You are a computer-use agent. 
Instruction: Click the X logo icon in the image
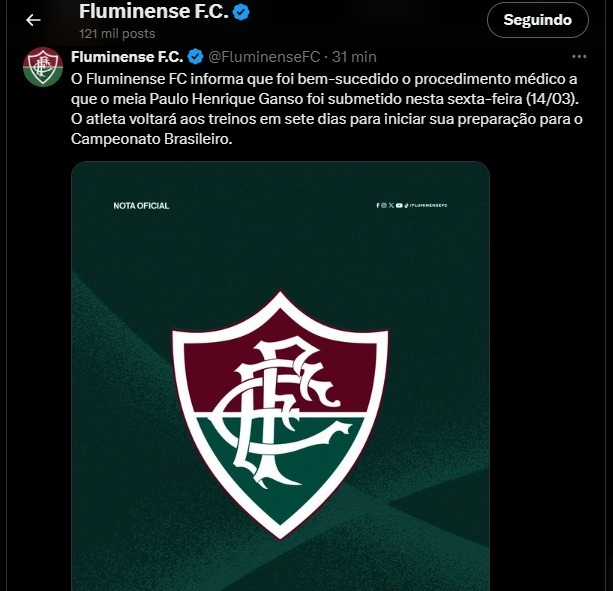coord(391,206)
